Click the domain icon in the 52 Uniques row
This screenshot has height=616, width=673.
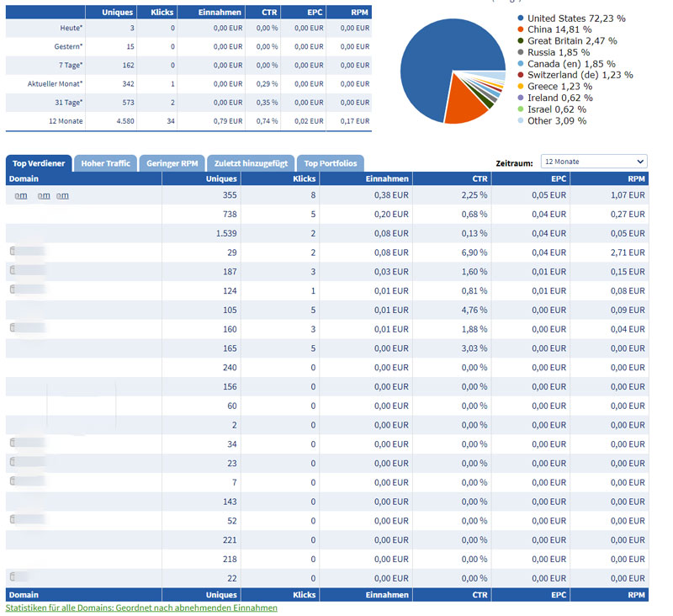click(13, 519)
